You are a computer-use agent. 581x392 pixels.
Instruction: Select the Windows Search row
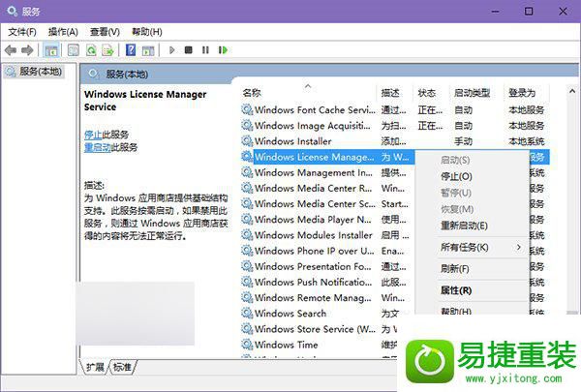327,313
